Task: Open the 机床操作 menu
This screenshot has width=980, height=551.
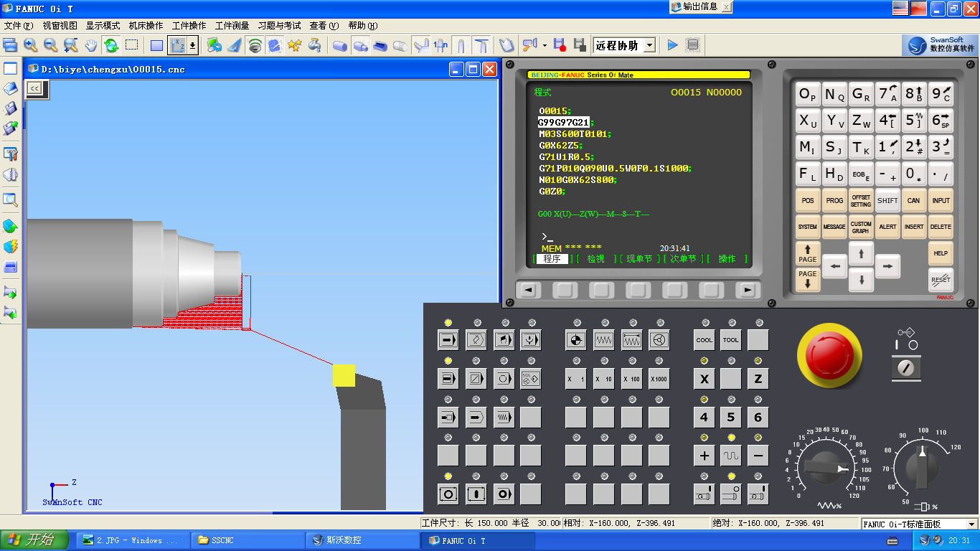Action: coord(146,26)
